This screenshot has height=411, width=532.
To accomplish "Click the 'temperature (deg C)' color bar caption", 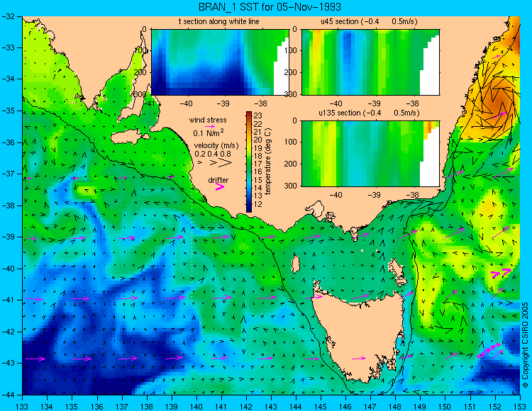I will [268, 162].
